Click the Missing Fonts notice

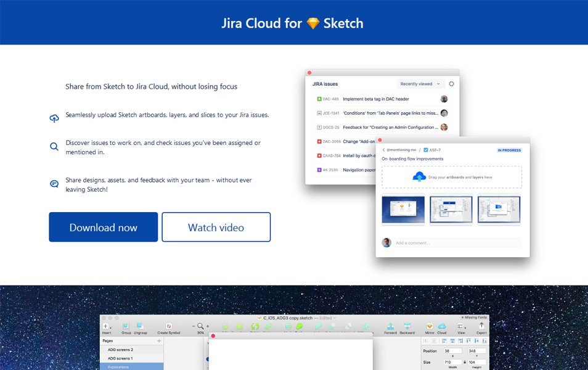pyautogui.click(x=473, y=318)
